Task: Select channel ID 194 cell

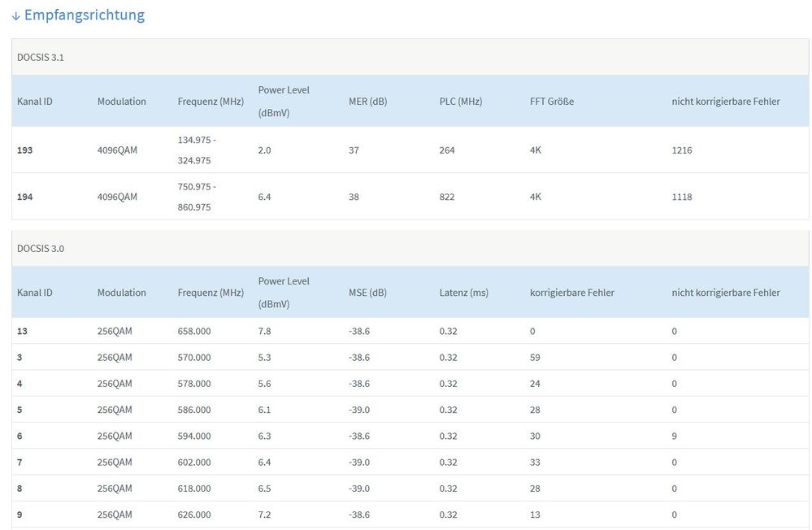Action: (25, 197)
